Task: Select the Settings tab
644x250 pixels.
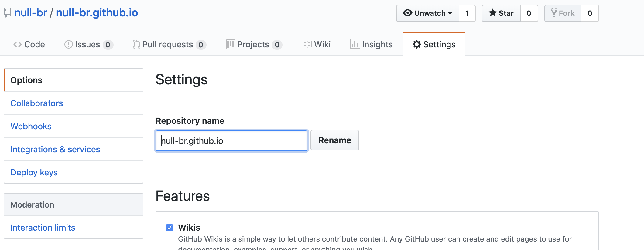Action: (x=434, y=44)
